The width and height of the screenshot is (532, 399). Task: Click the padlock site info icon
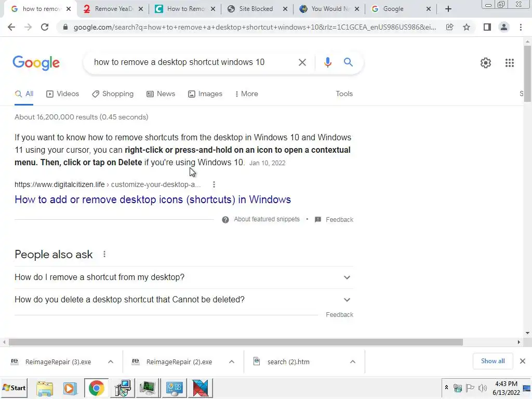pos(65,27)
